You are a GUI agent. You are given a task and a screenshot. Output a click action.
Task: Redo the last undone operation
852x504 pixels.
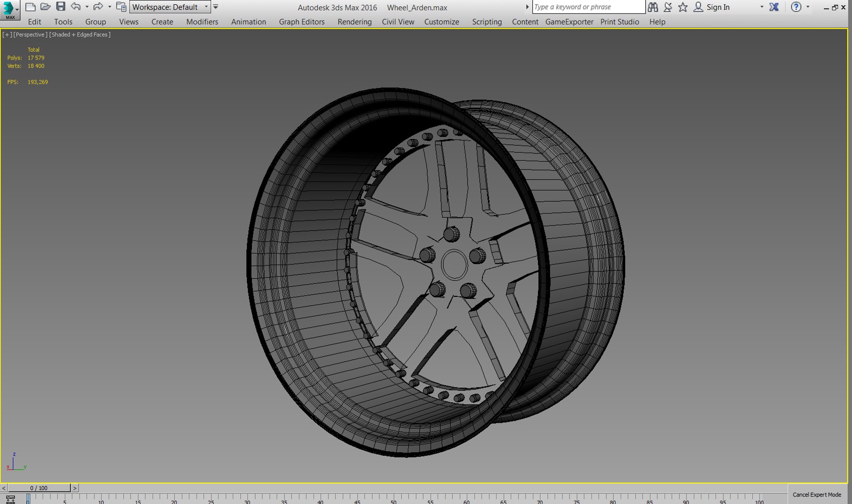point(98,7)
